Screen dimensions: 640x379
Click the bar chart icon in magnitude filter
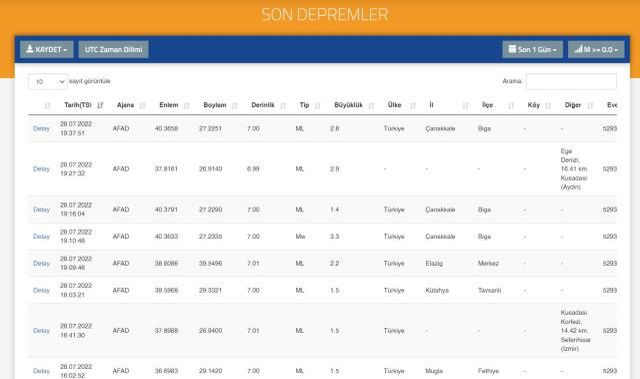point(578,49)
